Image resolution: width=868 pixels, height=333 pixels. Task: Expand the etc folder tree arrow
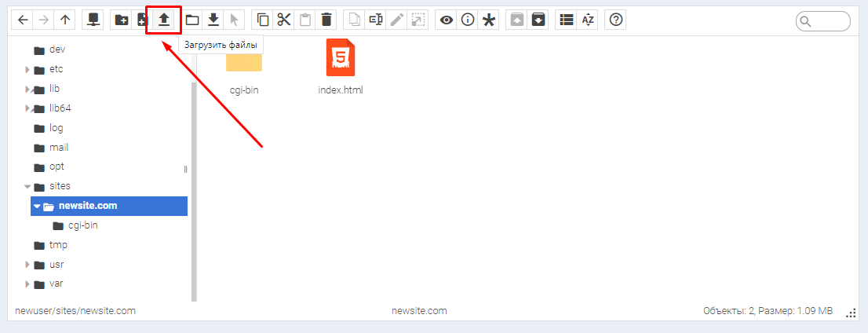(27, 69)
